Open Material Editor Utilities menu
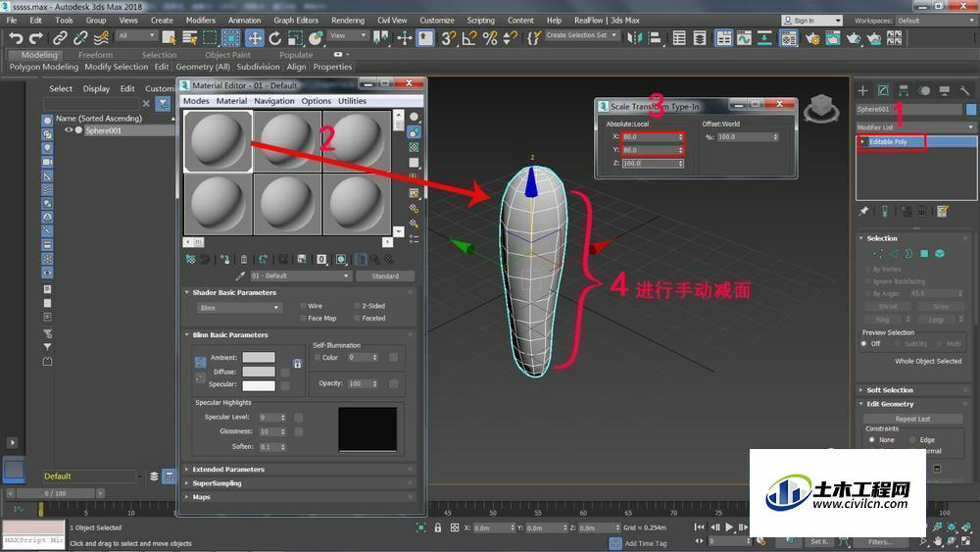Viewport: 980px width, 552px height. coord(352,101)
